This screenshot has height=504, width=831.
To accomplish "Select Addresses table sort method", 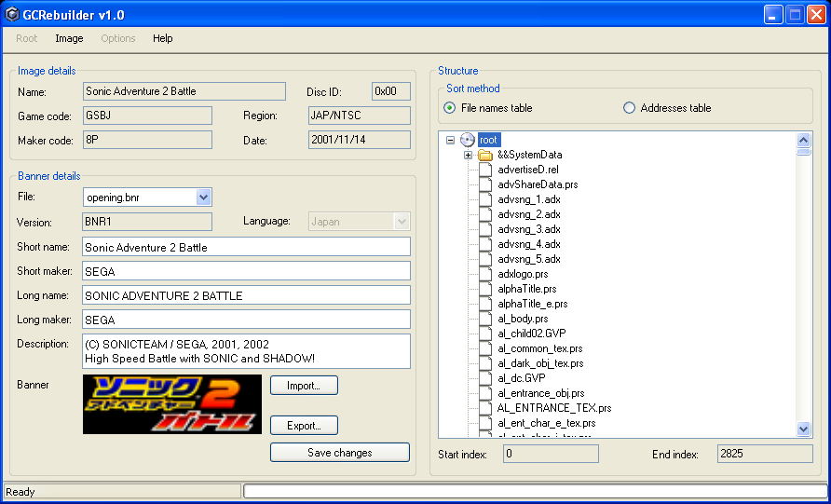I will (x=629, y=107).
